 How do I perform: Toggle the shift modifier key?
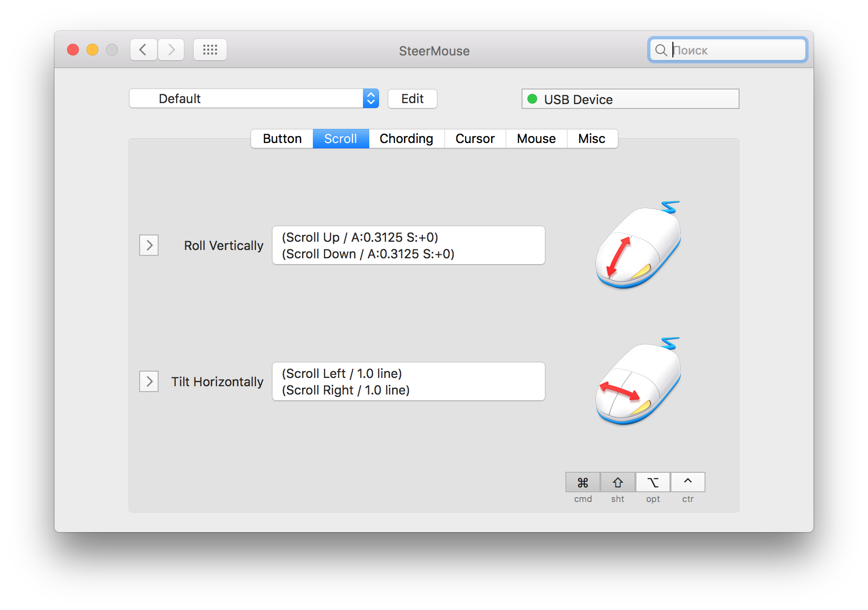click(618, 482)
